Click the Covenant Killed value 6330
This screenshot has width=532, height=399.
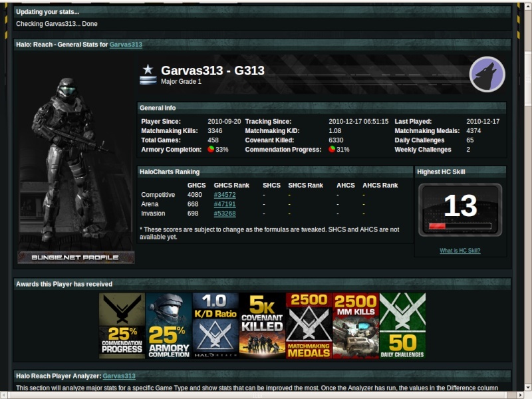[336, 140]
